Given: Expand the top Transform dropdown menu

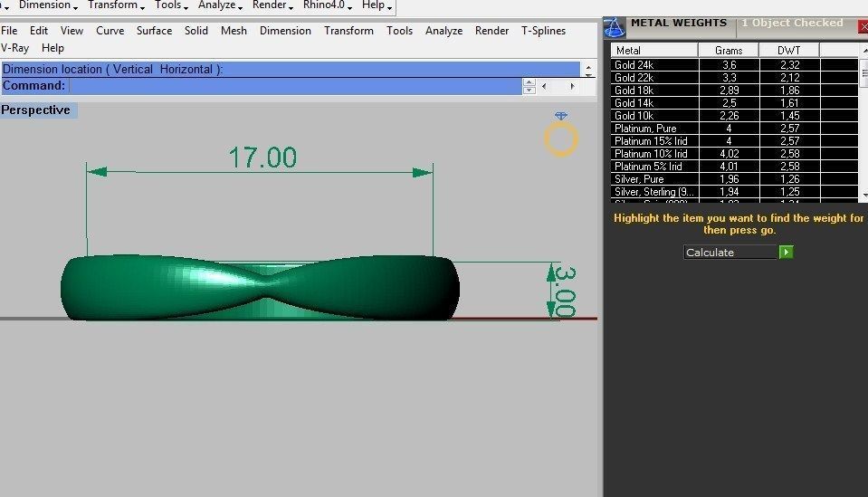Looking at the screenshot, I should click(116, 5).
